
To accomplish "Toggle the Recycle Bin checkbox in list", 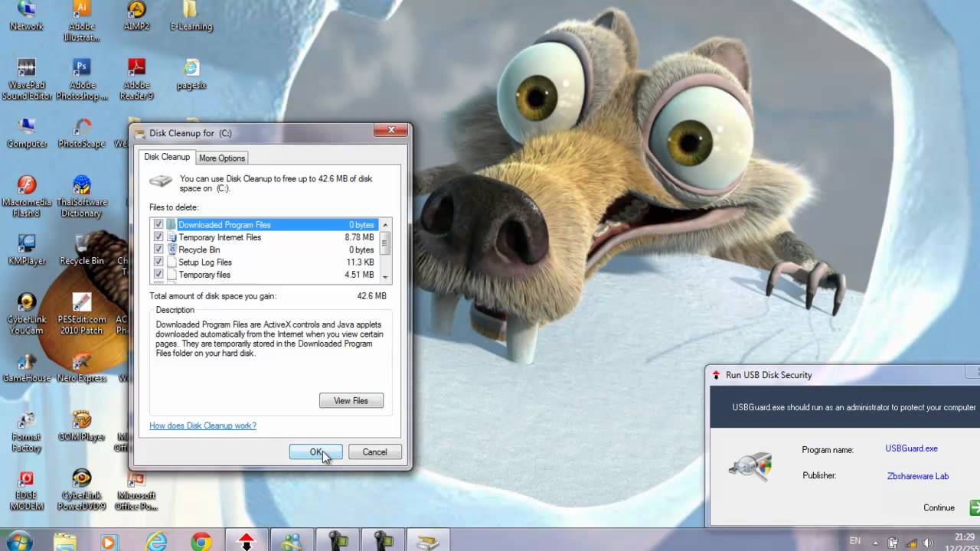I will [x=158, y=249].
